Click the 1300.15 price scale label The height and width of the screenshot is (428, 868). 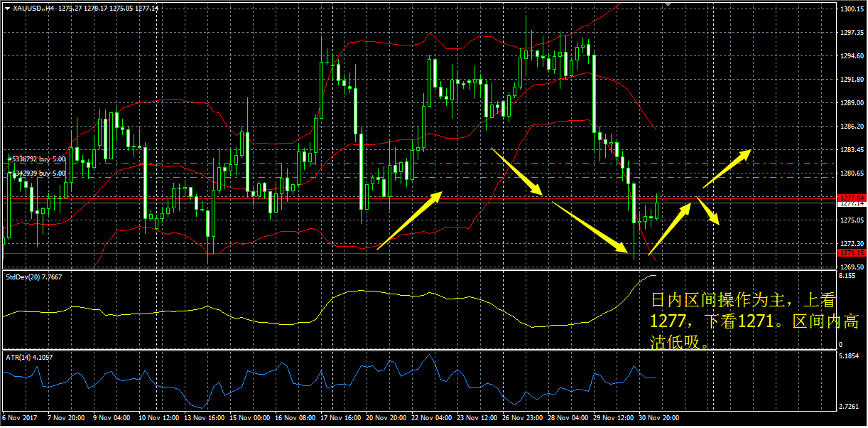coord(850,9)
